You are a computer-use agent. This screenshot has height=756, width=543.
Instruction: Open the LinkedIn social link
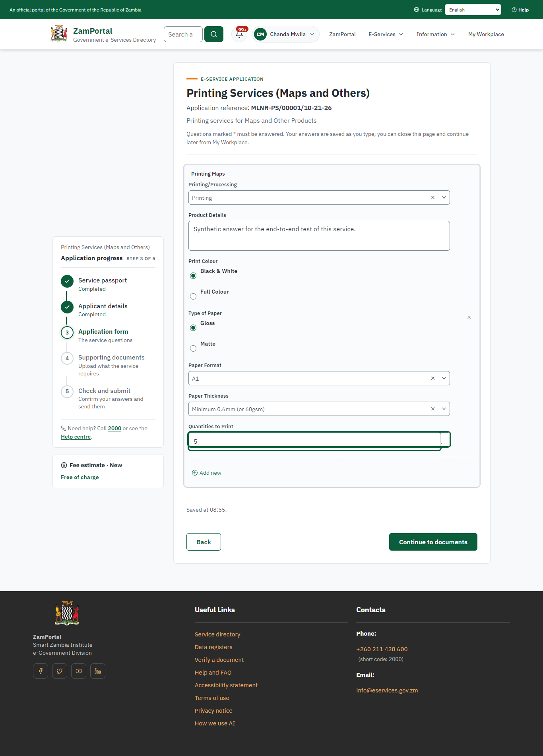[x=98, y=671]
